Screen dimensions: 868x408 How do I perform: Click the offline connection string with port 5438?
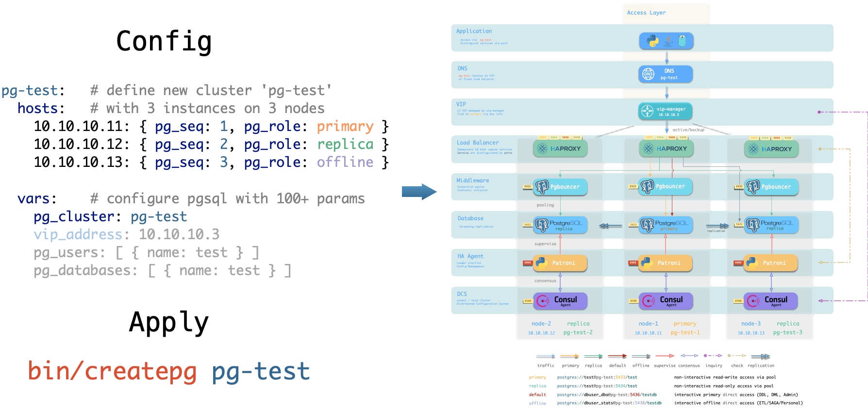point(609,403)
